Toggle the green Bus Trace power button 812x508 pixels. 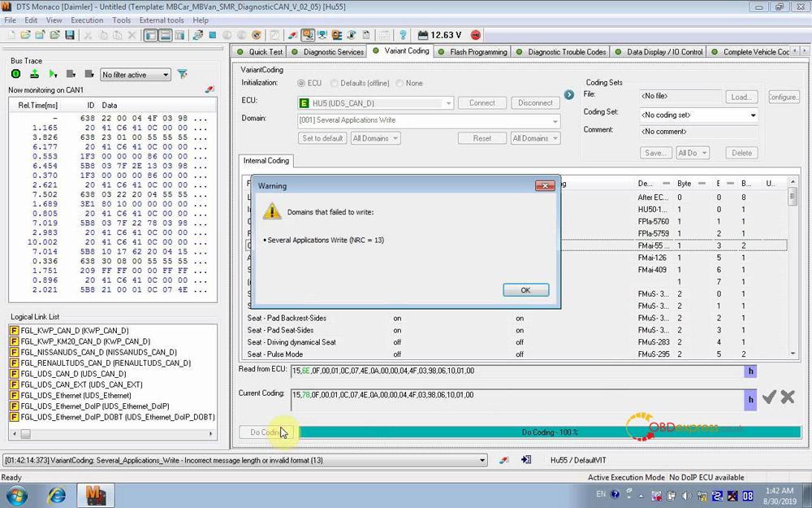(16, 74)
